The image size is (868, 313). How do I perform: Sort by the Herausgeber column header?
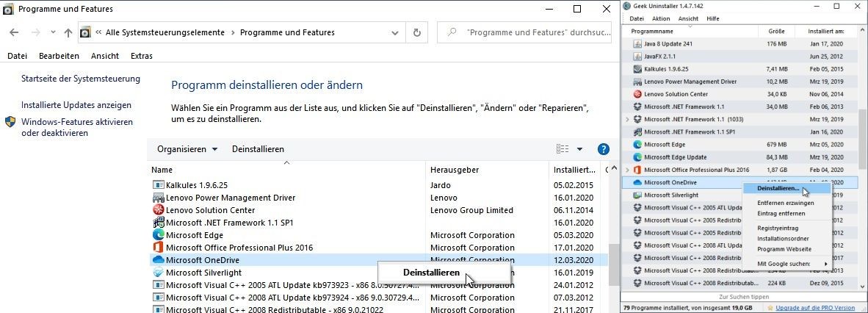[x=487, y=170]
